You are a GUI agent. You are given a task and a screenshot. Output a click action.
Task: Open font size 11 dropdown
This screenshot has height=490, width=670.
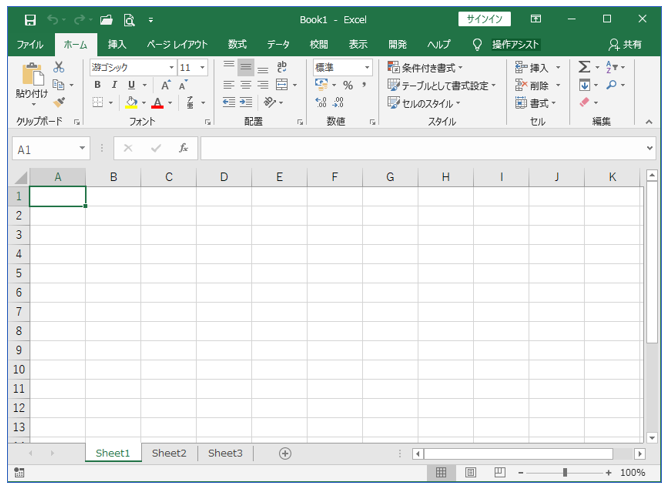point(202,67)
